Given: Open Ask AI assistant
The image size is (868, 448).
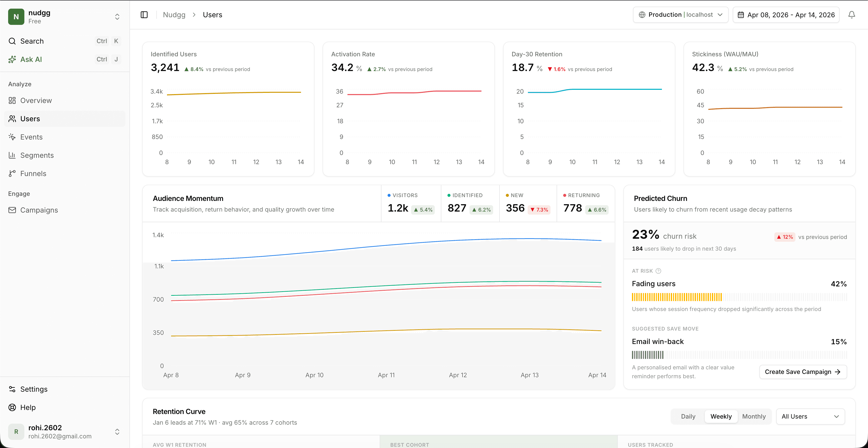Looking at the screenshot, I should tap(65, 59).
